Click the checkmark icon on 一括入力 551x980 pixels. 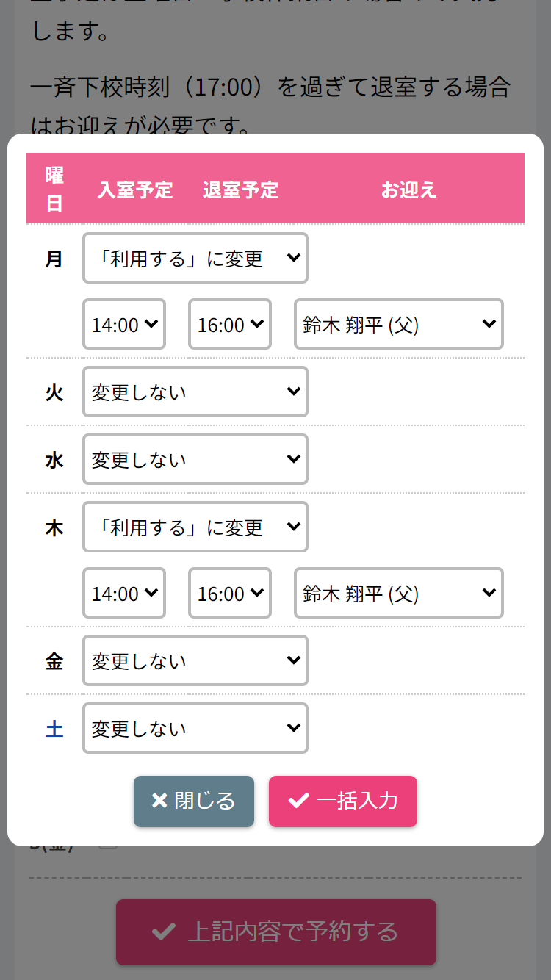tap(298, 801)
